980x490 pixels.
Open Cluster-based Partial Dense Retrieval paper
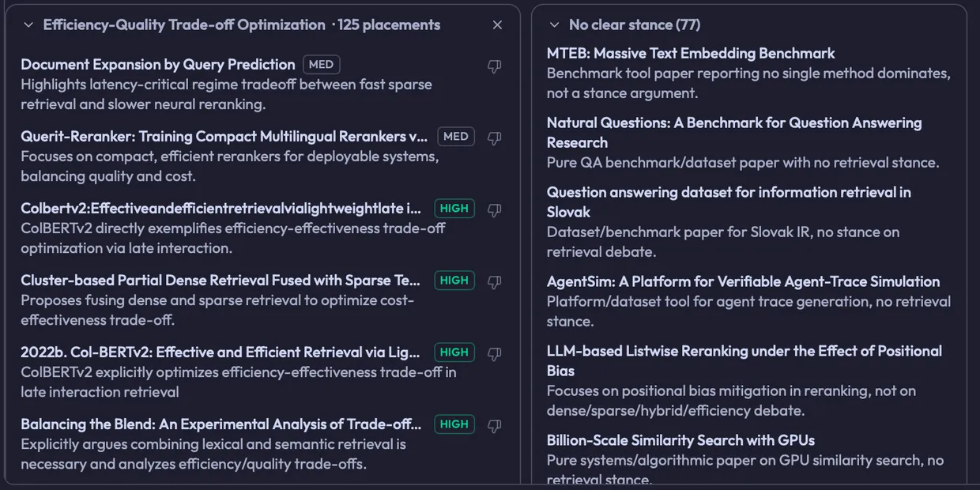click(x=221, y=281)
